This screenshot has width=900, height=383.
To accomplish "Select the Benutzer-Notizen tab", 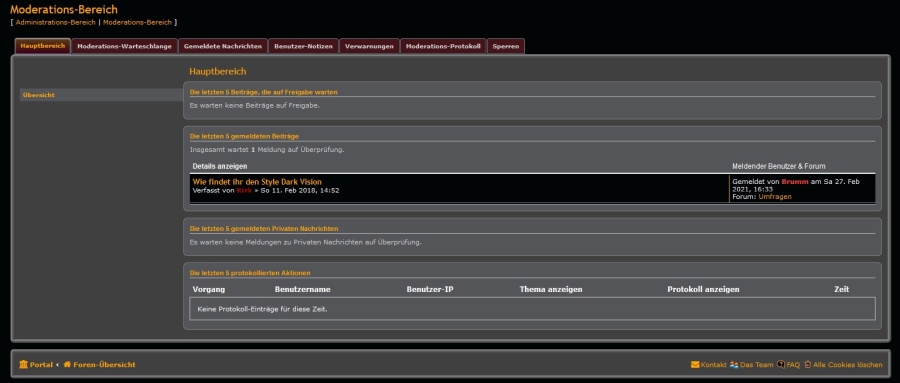I will pos(303,47).
